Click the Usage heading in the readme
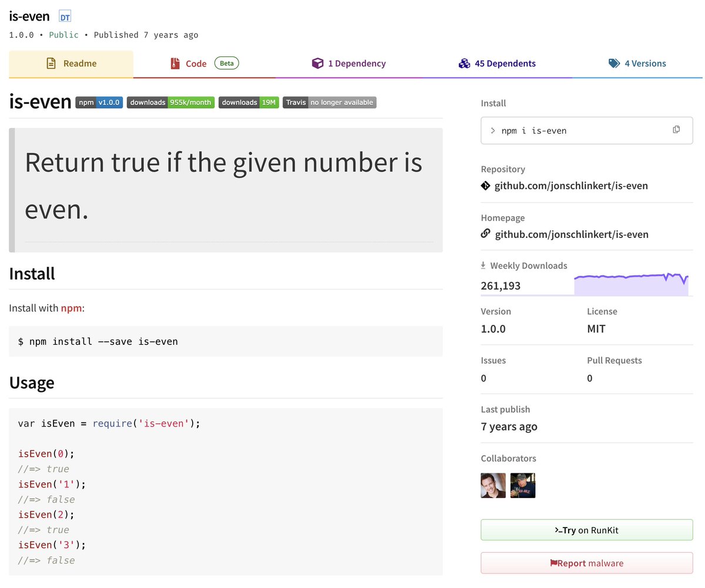705x588 pixels. tap(32, 382)
